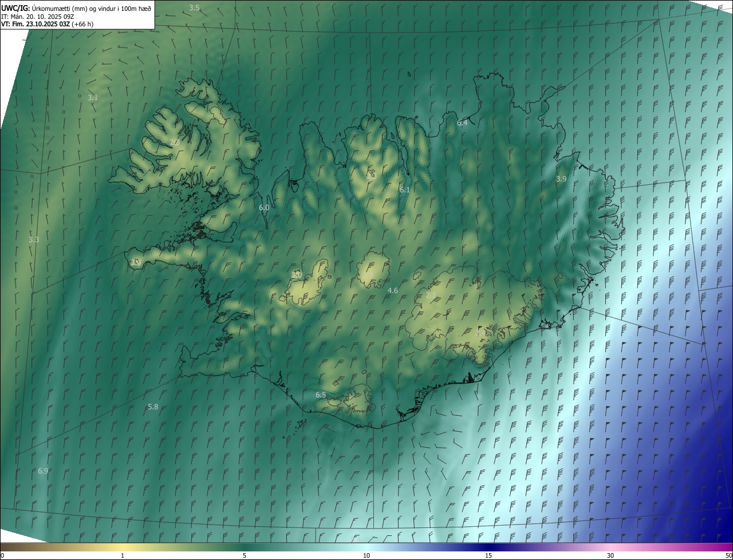
Task: Click the 15 tick on the color scale
Action: coord(488,555)
